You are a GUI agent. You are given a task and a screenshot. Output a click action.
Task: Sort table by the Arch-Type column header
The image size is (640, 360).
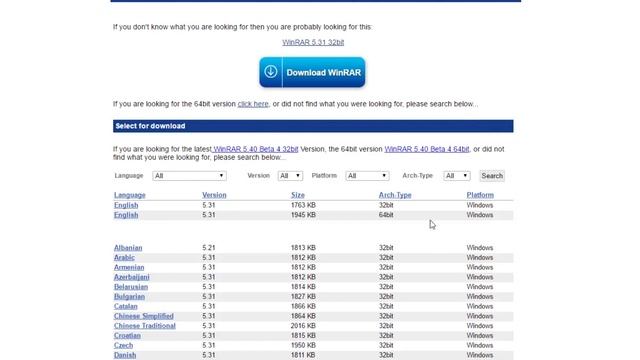(395, 195)
